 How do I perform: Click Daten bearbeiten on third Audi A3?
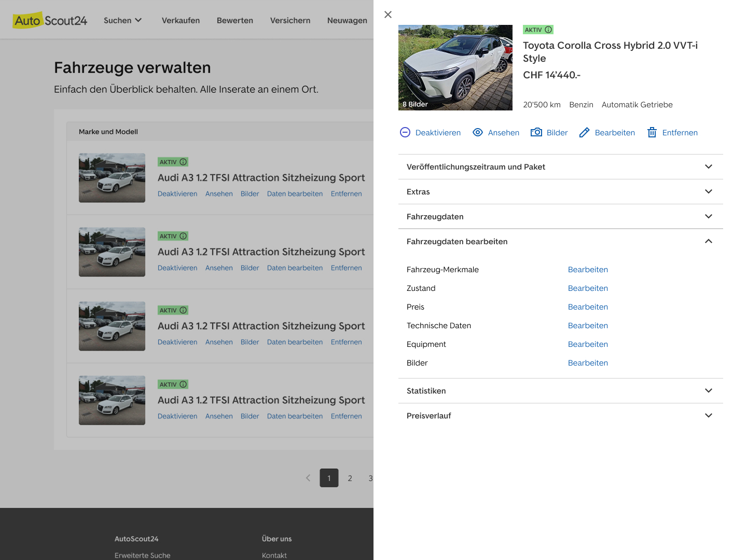(295, 342)
